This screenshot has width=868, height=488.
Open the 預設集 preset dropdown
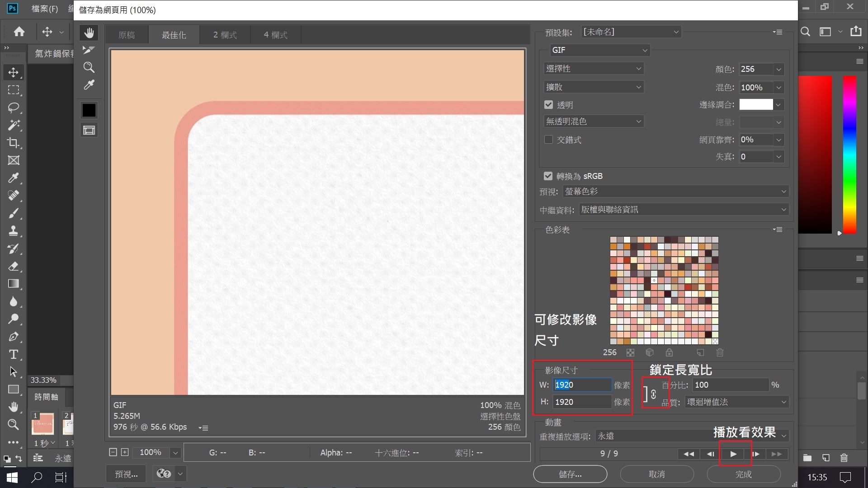click(631, 32)
